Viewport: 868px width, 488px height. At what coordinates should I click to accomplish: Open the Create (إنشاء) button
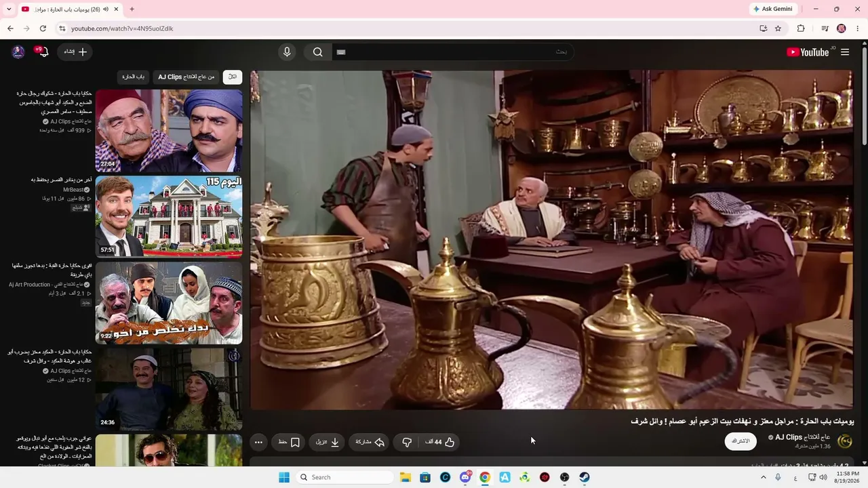pos(76,52)
